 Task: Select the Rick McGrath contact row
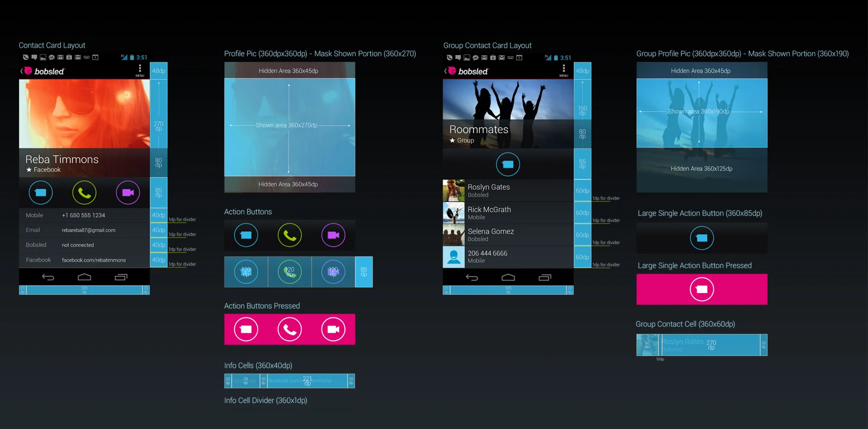click(x=508, y=213)
